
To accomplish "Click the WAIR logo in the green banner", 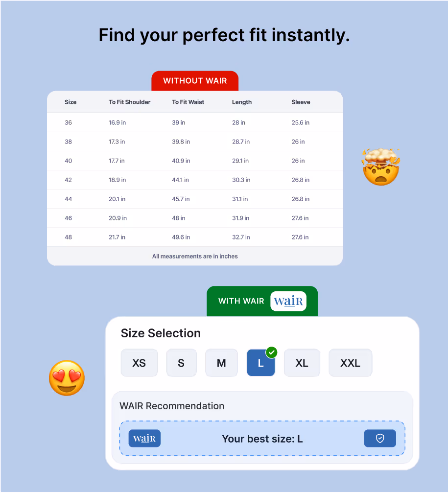I will coord(288,301).
